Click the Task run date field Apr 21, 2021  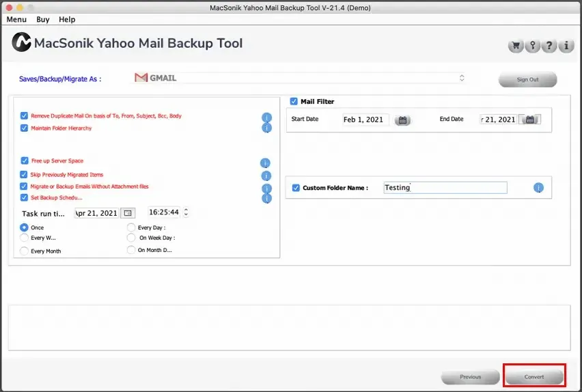96,213
